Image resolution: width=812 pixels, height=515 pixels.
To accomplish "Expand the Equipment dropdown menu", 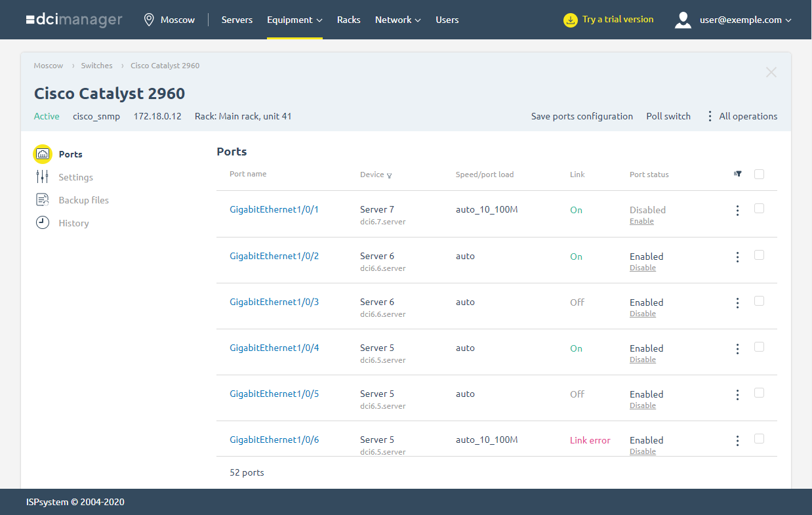I will tap(294, 20).
